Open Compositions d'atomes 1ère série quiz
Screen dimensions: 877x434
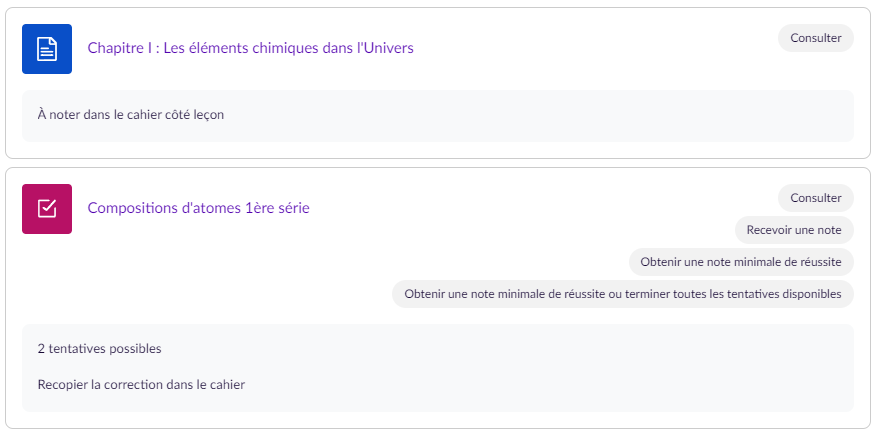tap(198, 208)
